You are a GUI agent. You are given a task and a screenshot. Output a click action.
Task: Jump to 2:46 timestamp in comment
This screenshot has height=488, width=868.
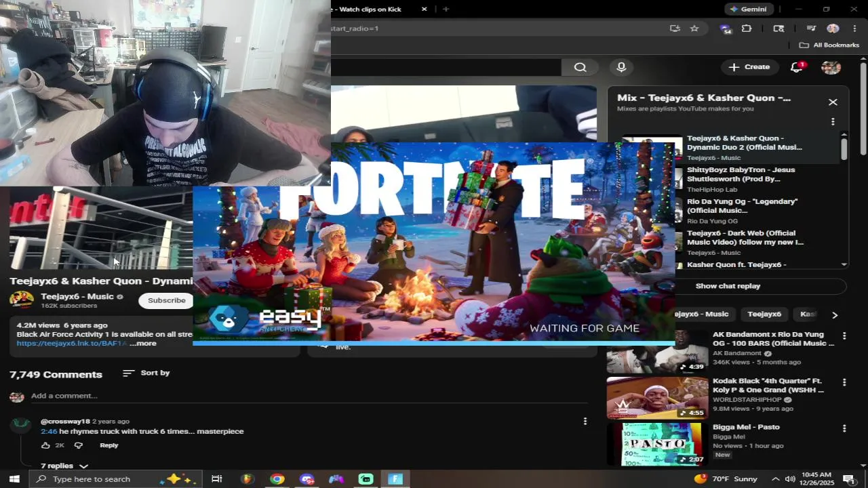49,431
